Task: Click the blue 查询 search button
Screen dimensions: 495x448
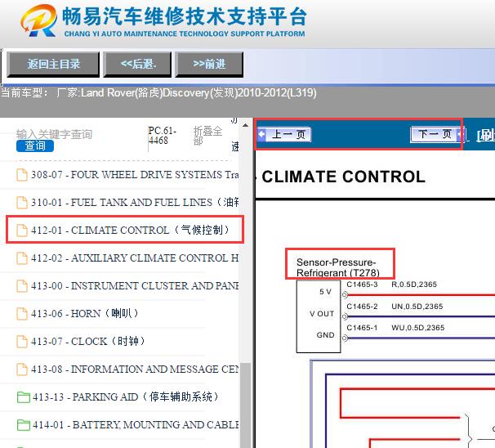Action: tap(35, 146)
